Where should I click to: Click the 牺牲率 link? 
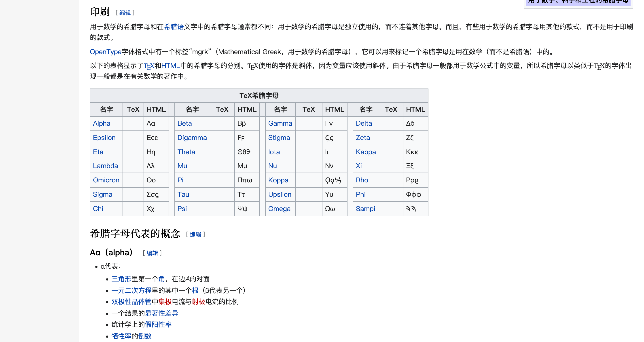pos(121,336)
